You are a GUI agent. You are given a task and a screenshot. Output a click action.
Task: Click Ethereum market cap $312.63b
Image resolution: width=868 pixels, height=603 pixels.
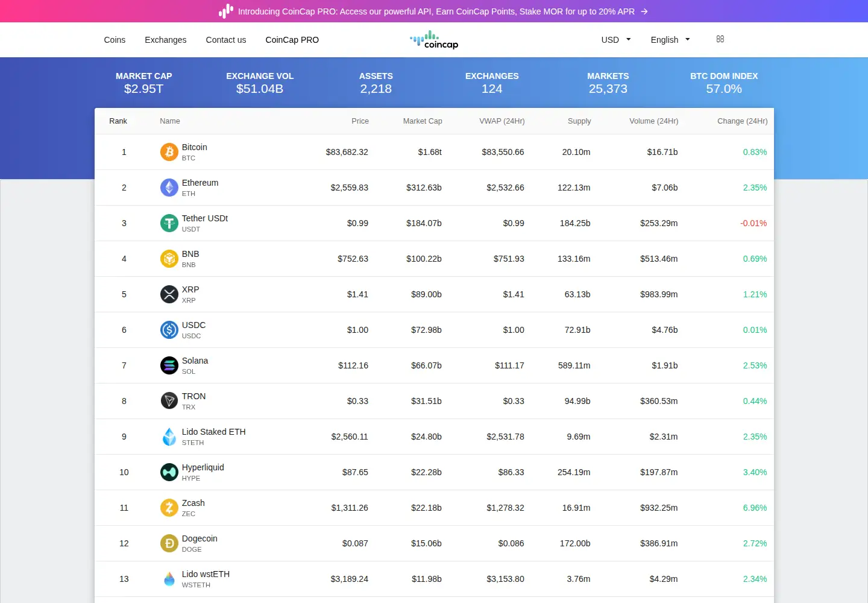[x=424, y=188]
